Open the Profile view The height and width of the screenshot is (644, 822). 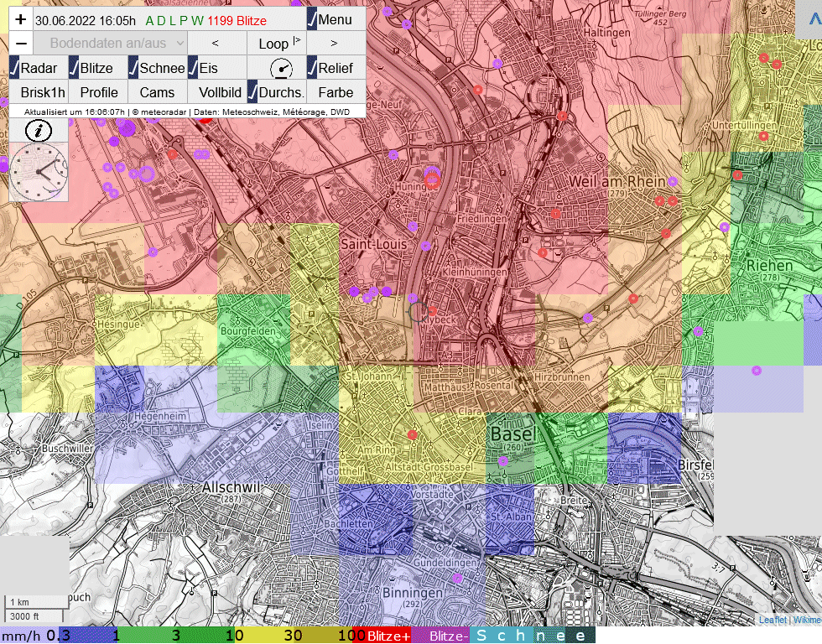point(98,92)
